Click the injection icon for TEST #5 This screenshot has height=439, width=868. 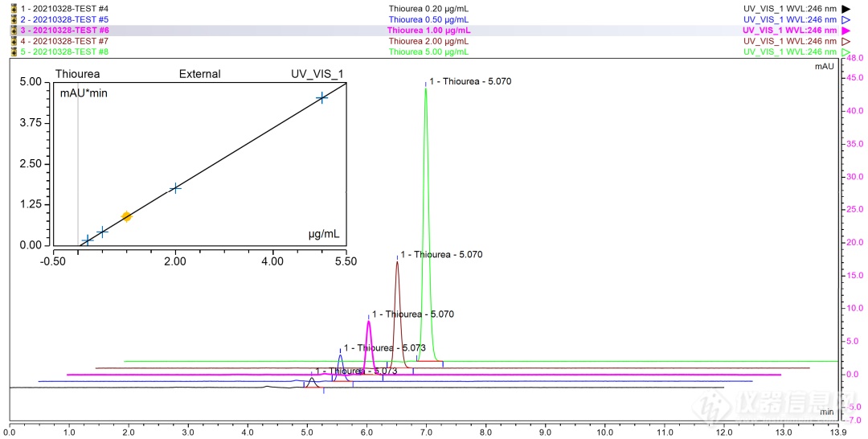(x=14, y=18)
